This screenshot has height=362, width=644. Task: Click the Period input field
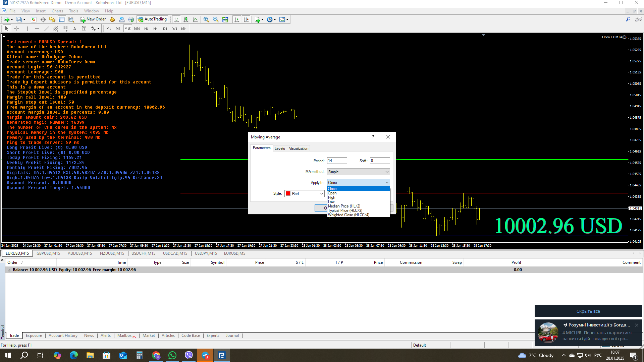pyautogui.click(x=337, y=161)
